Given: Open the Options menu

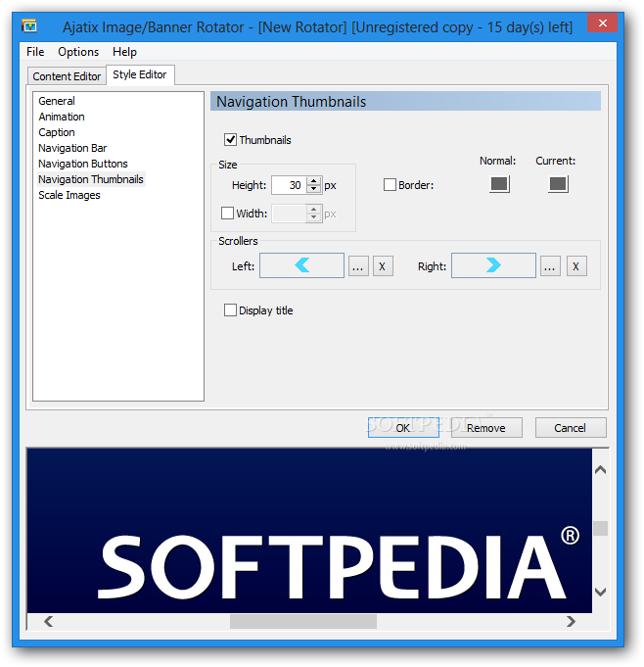Looking at the screenshot, I should [78, 52].
